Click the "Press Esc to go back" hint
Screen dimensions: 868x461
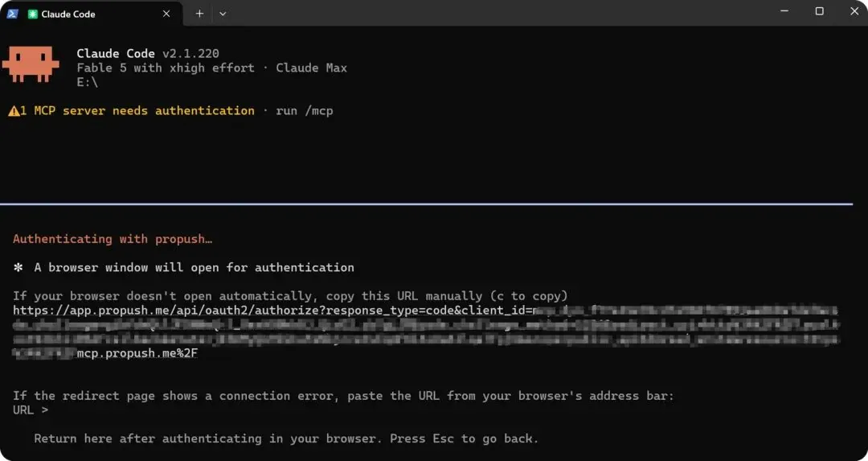tap(464, 438)
